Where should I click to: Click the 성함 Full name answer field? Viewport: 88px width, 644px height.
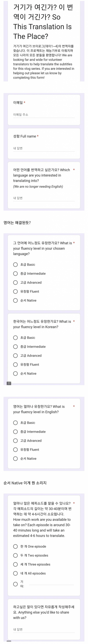tap(44, 148)
